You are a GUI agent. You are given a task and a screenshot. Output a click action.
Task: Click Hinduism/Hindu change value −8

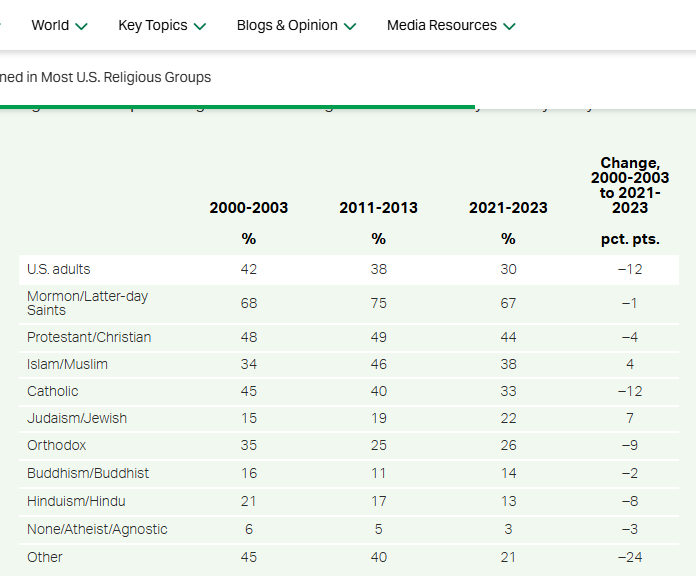point(630,501)
